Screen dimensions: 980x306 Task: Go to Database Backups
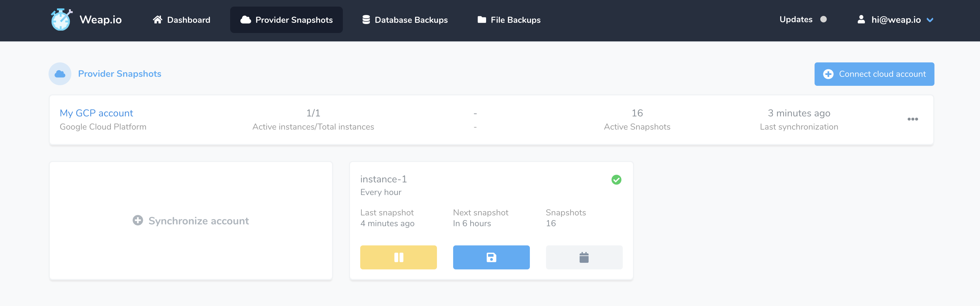coord(405,20)
